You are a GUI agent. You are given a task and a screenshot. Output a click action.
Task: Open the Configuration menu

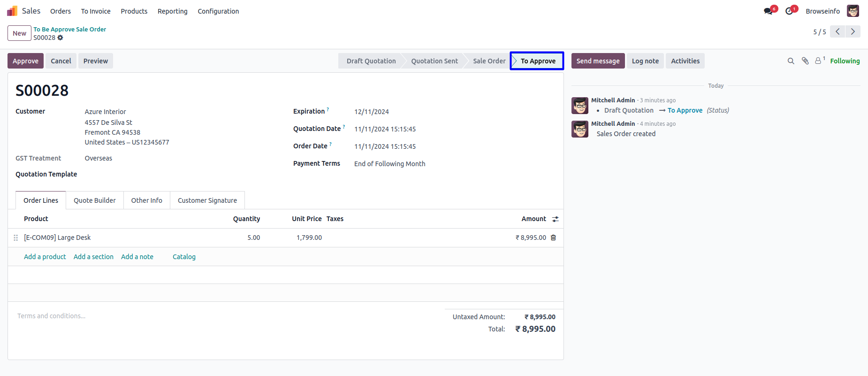[x=218, y=11]
